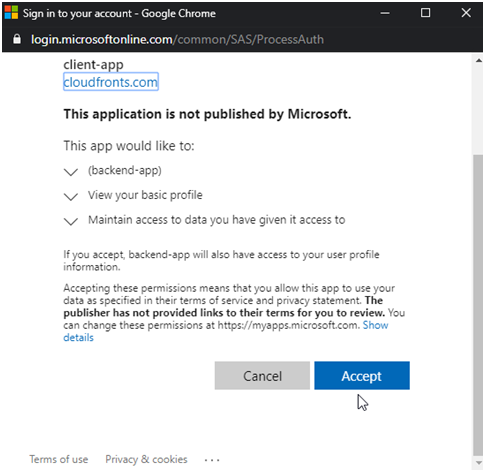Click the 'This application is not published by Microsoft.' text

[207, 114]
